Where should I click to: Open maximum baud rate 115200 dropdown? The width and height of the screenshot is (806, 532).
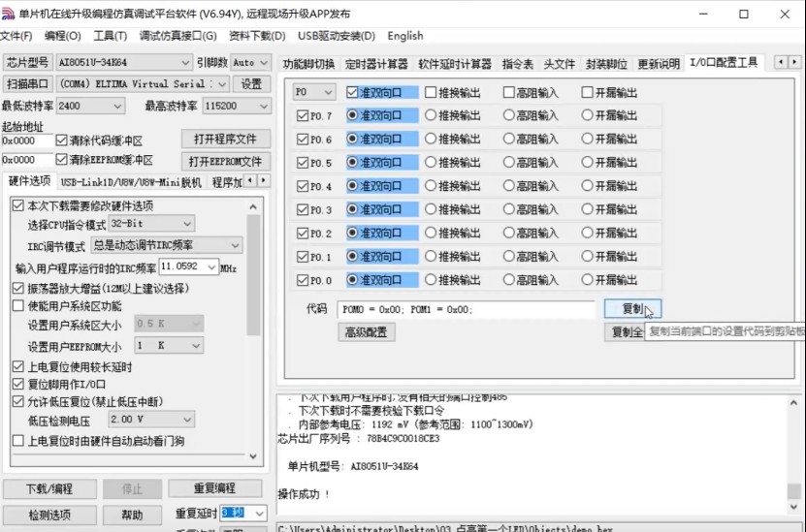click(x=264, y=107)
